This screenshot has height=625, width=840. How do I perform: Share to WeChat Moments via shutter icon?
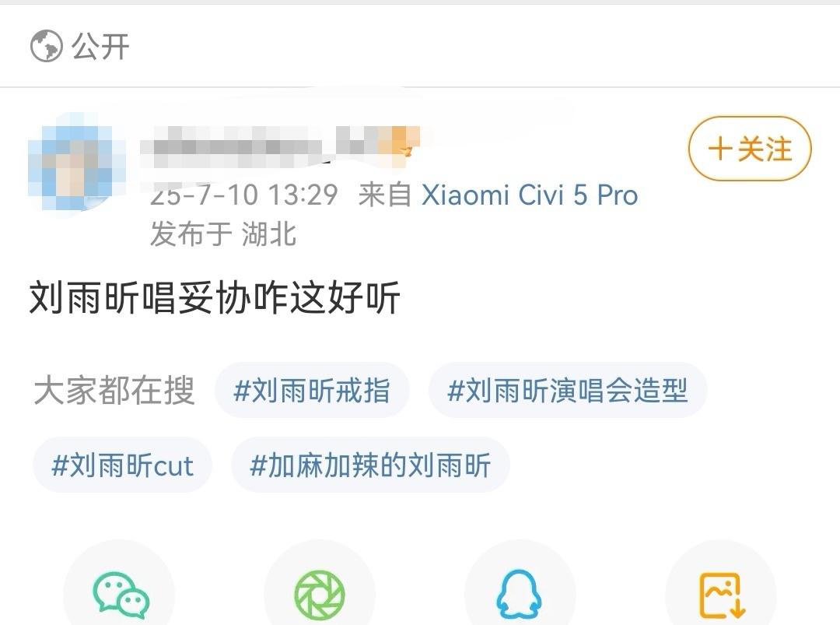click(x=320, y=594)
